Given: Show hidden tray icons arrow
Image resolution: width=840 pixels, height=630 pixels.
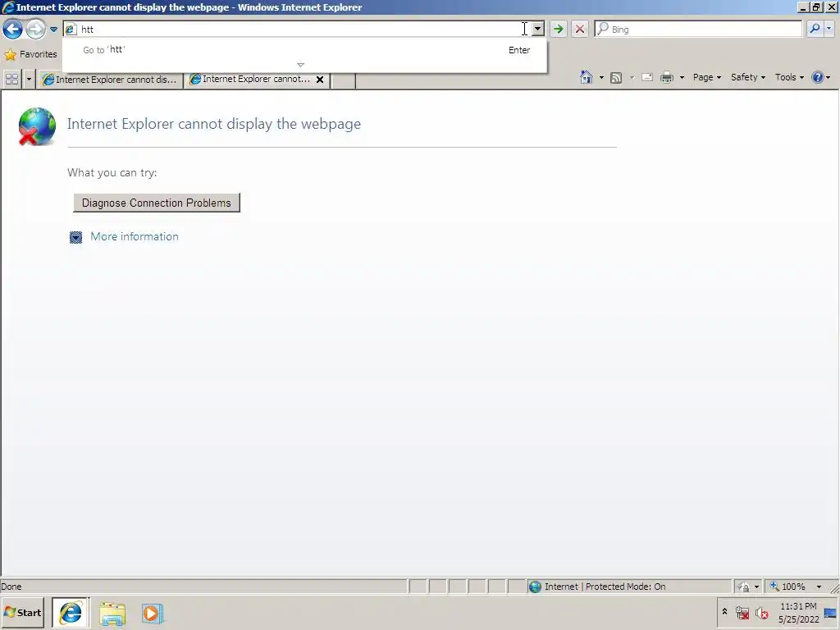Looking at the screenshot, I should tap(725, 611).
